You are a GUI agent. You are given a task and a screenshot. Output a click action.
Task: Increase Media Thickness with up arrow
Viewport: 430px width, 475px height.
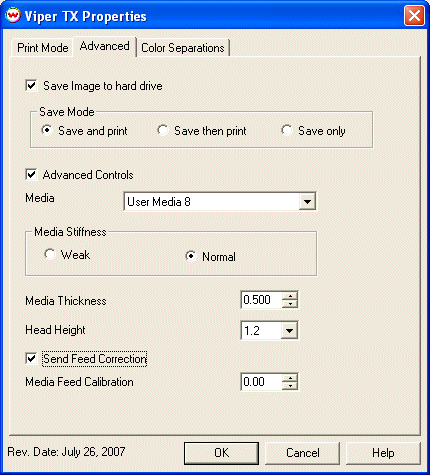click(290, 296)
